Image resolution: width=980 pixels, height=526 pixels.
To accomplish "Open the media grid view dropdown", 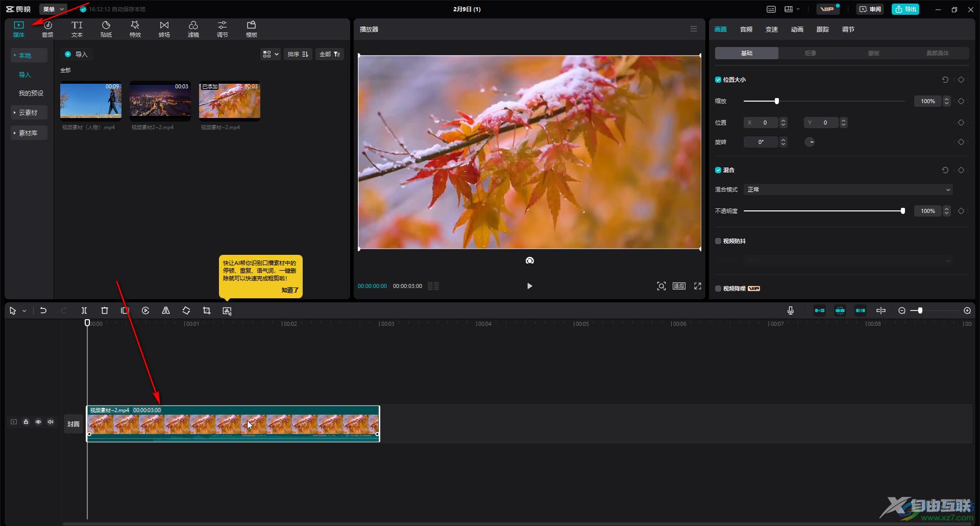I will 271,54.
